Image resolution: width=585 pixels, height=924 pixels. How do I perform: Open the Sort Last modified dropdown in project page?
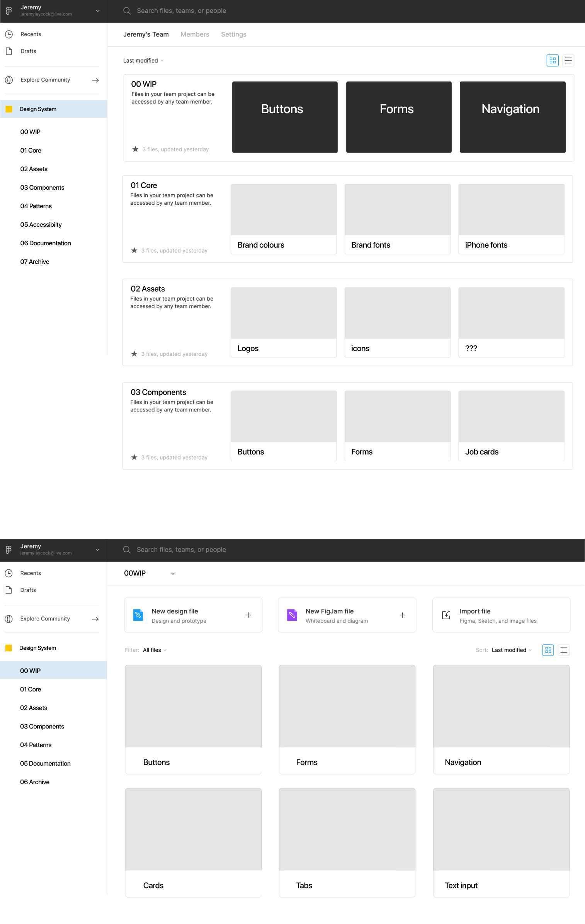click(x=512, y=650)
